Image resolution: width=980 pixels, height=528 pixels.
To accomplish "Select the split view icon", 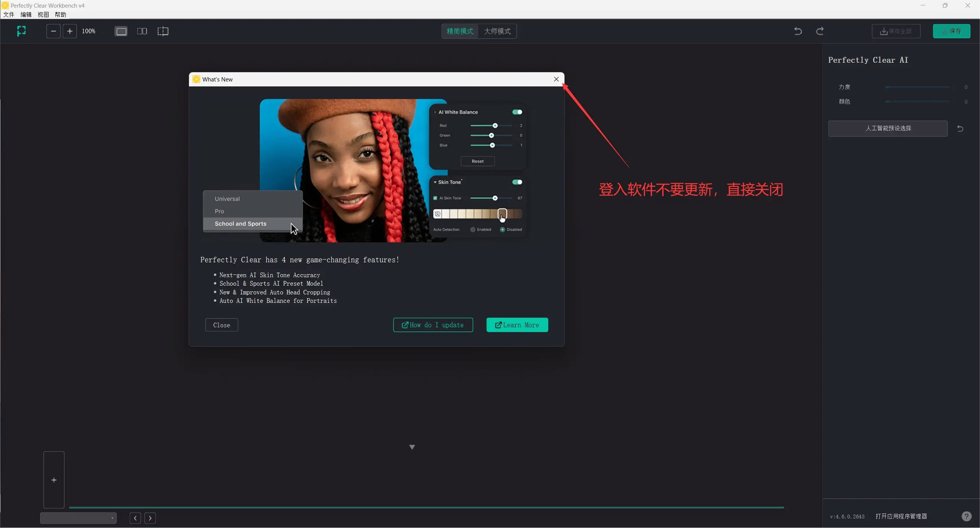I will click(x=163, y=31).
